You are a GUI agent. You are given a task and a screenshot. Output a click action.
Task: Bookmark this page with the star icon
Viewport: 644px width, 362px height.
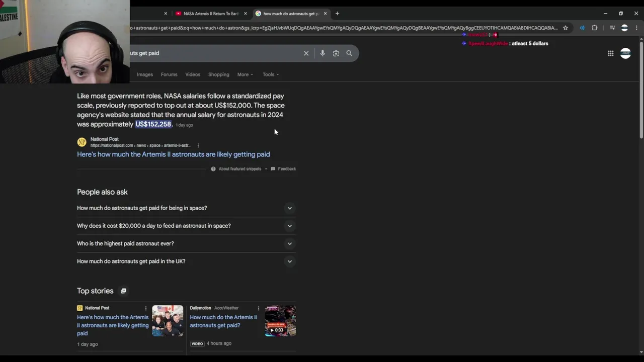click(566, 28)
